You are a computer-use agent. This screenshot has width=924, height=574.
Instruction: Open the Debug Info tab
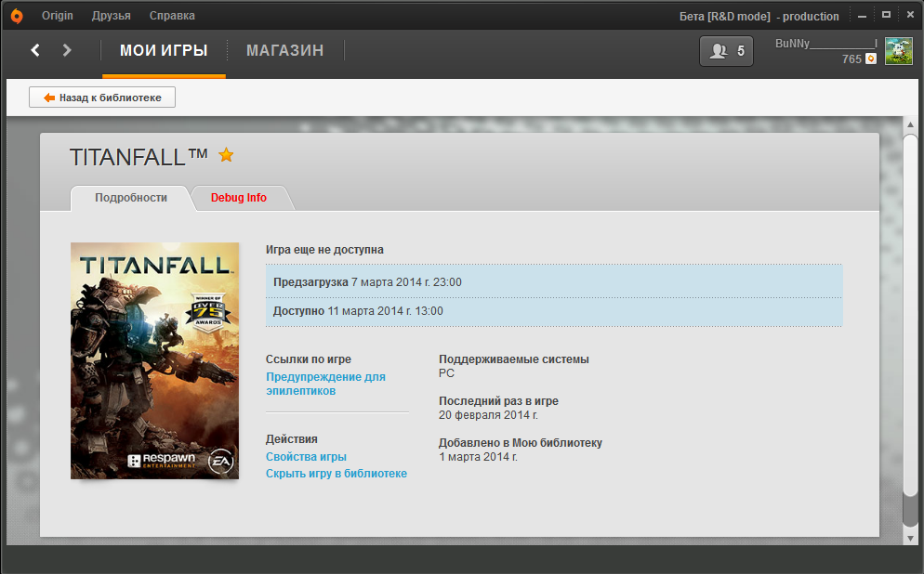click(239, 198)
